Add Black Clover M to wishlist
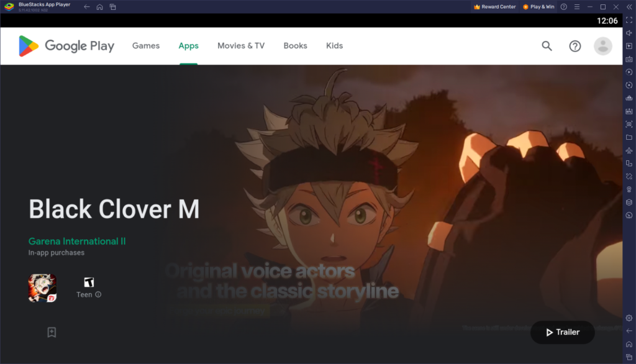636x364 pixels. (x=52, y=332)
